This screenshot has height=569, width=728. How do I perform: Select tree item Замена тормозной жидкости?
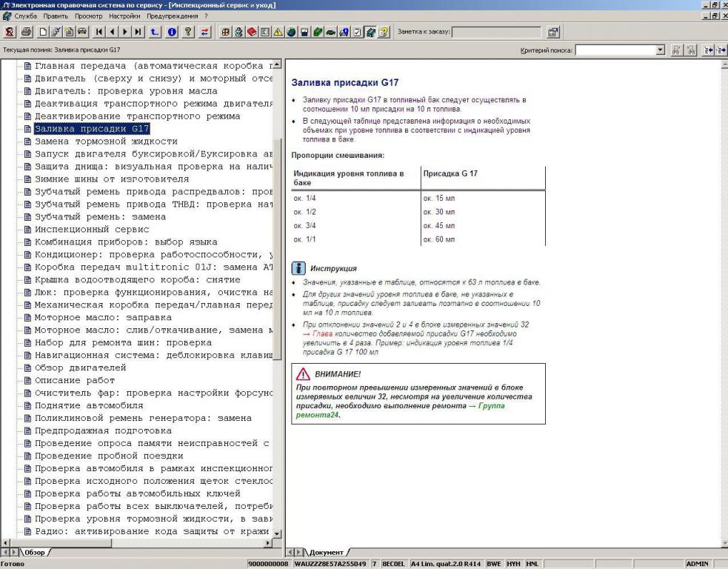click(x=106, y=141)
